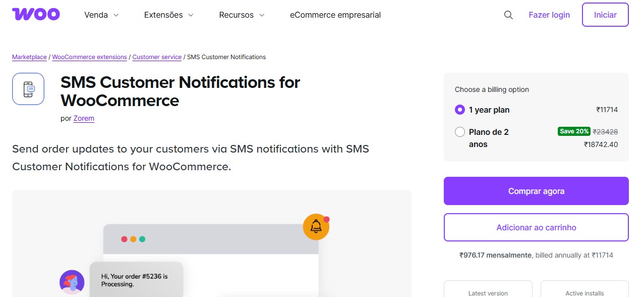Click the Marketplace breadcrumb link
The width and height of the screenshot is (644, 297).
click(x=29, y=57)
